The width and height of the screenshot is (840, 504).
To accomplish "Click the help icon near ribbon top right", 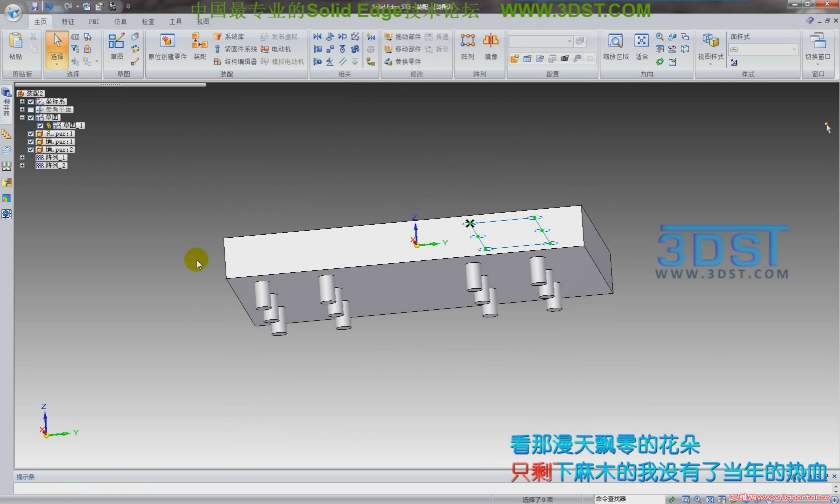I will [810, 21].
